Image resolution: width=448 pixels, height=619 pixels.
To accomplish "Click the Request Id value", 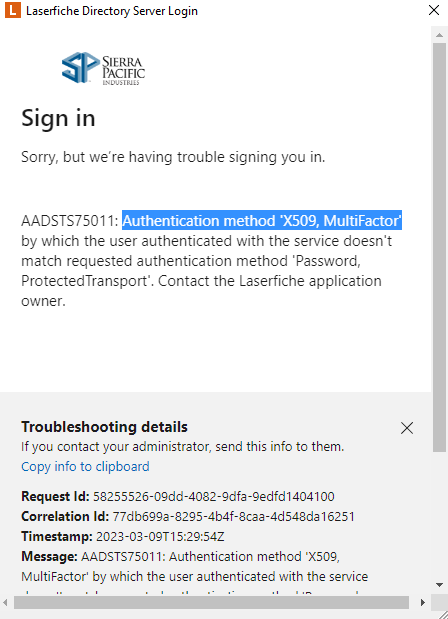I will 214,496.
